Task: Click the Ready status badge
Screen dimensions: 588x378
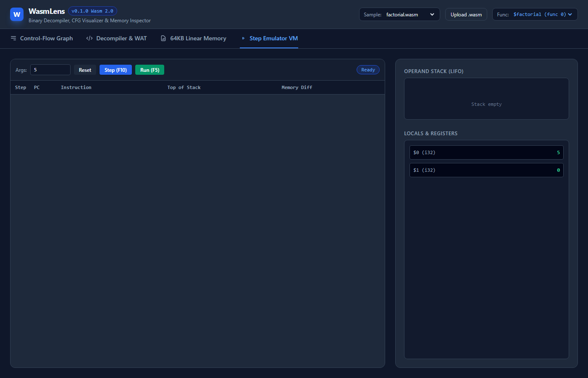Action: pos(368,70)
